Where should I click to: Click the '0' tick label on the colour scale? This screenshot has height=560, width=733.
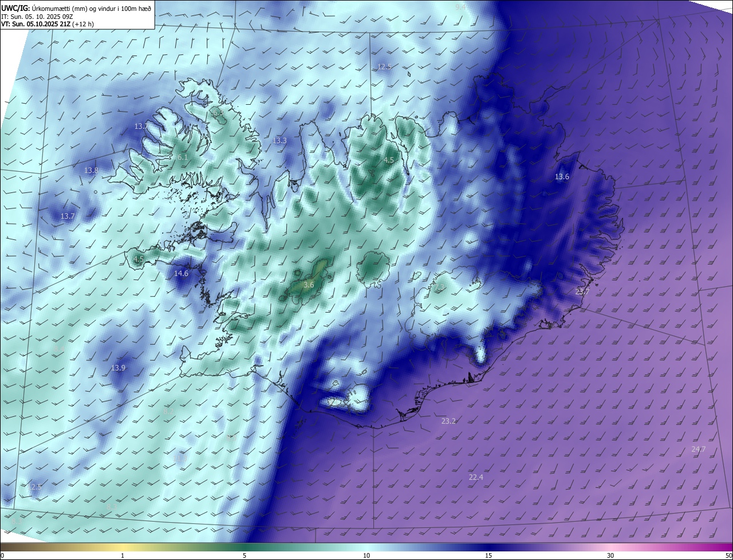(2, 555)
